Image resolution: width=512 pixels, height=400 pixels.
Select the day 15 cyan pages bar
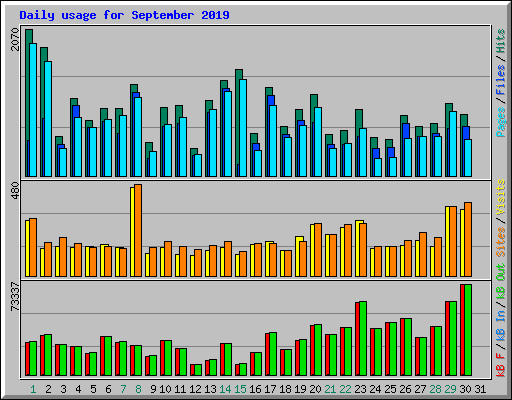pos(243,128)
